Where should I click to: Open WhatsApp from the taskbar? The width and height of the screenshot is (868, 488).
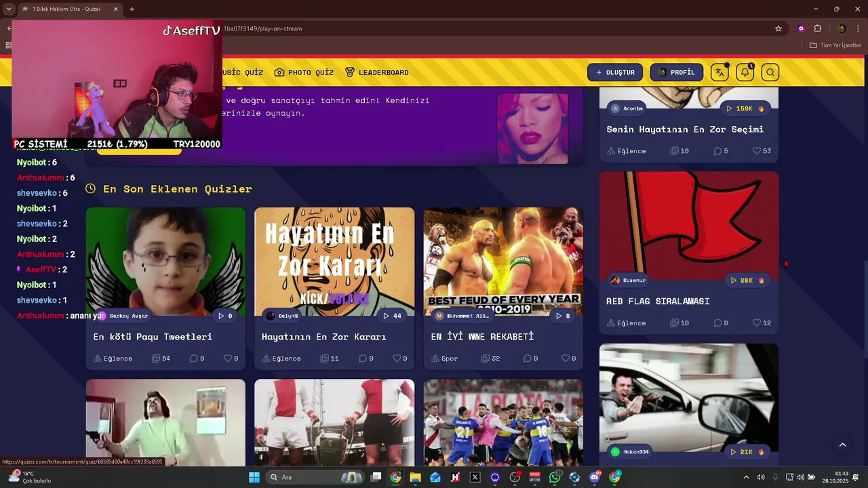pyautogui.click(x=555, y=477)
